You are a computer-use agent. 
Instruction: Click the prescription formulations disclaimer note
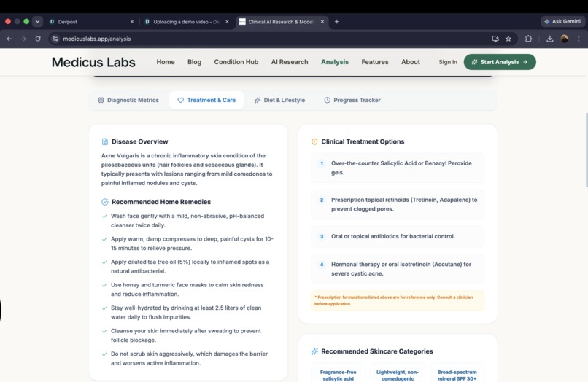[x=398, y=300]
